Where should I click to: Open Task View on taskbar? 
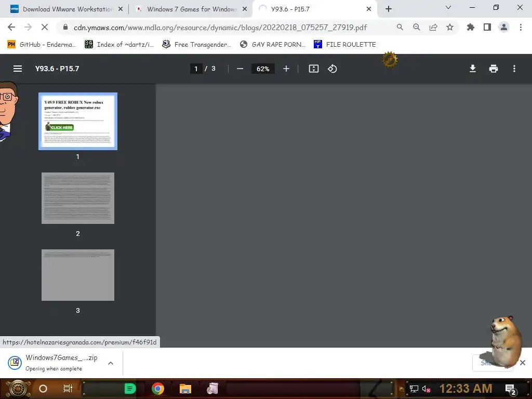point(68,389)
